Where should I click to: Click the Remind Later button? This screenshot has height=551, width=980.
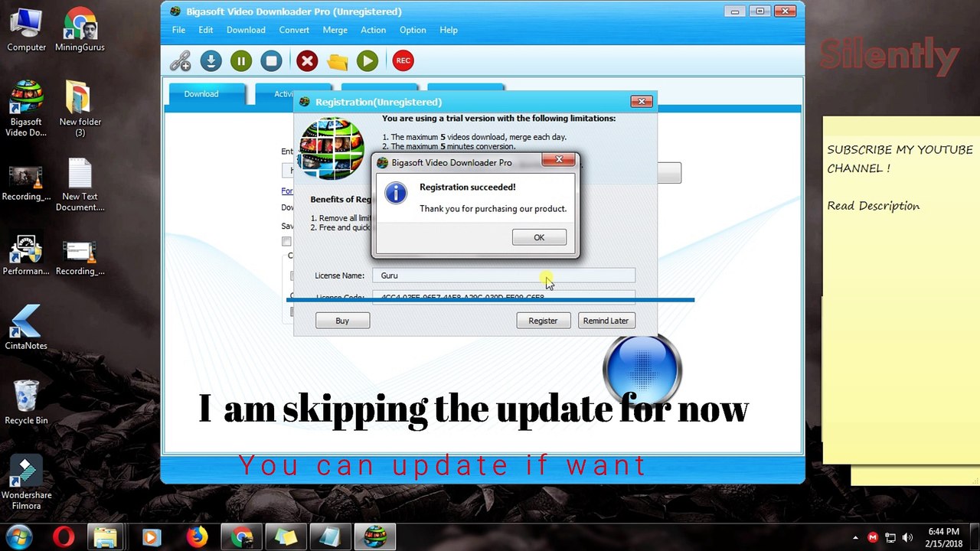[x=606, y=321]
